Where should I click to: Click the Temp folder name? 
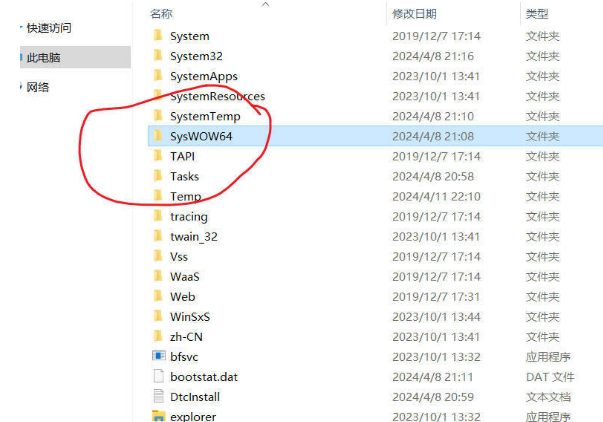(x=185, y=197)
